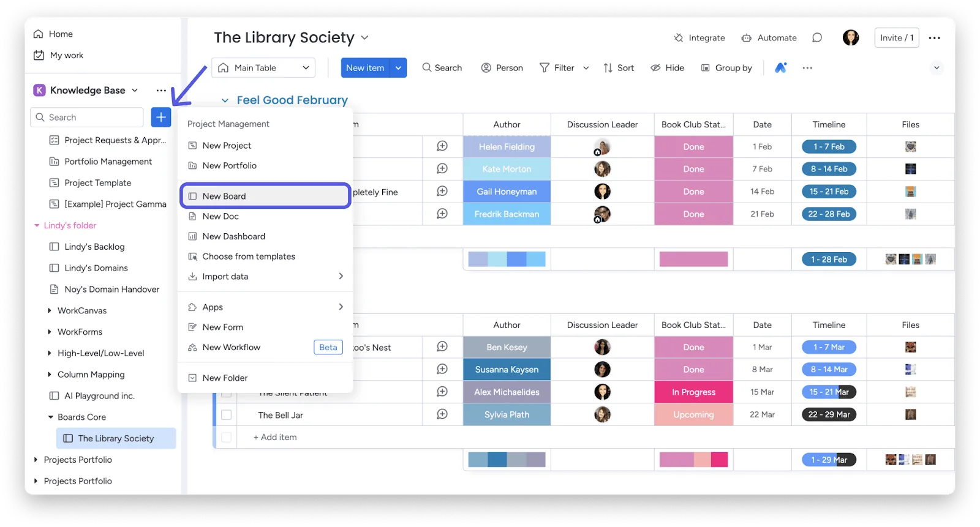Open update bubble in Fredrik Backman row
Viewport: 980px width, 527px height.
pos(442,214)
